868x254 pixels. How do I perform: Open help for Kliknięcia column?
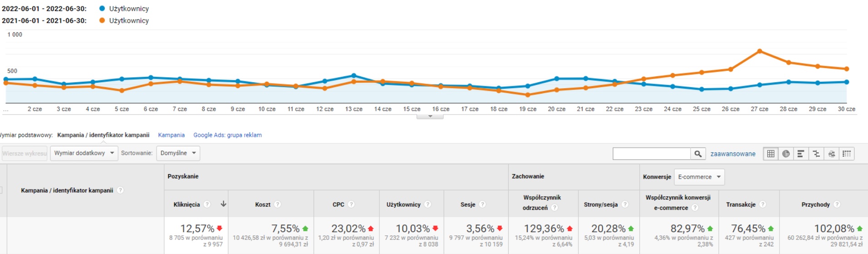click(207, 204)
